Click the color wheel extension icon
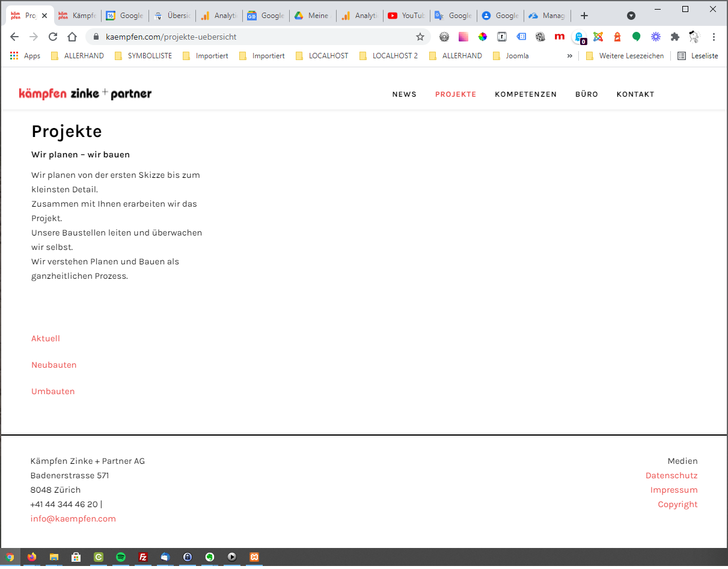This screenshot has height=569, width=728. (483, 37)
